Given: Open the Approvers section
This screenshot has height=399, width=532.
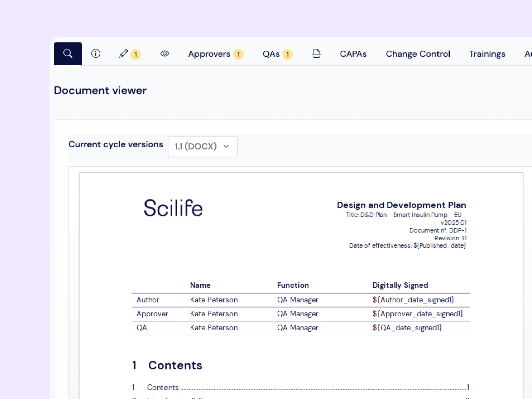Looking at the screenshot, I should (209, 54).
